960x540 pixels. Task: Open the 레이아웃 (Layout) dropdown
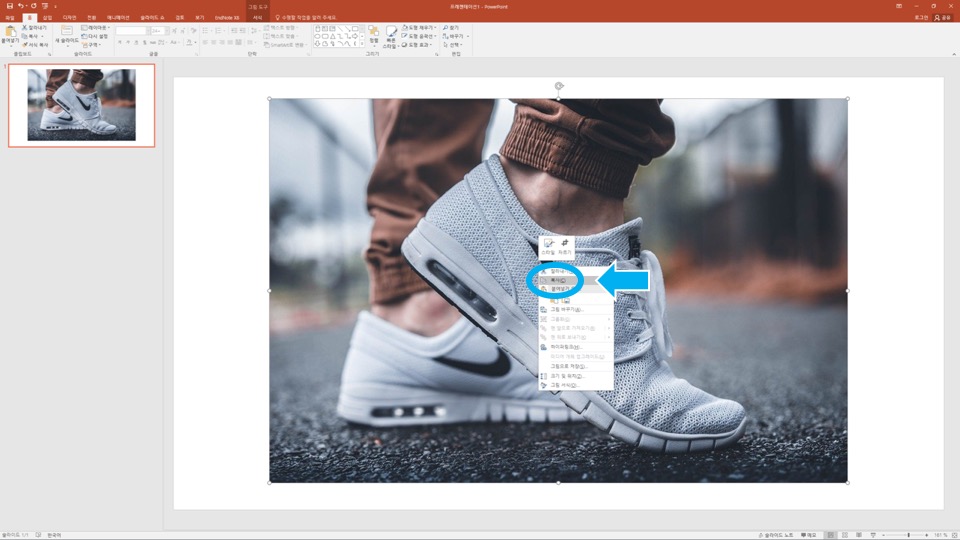point(96,28)
